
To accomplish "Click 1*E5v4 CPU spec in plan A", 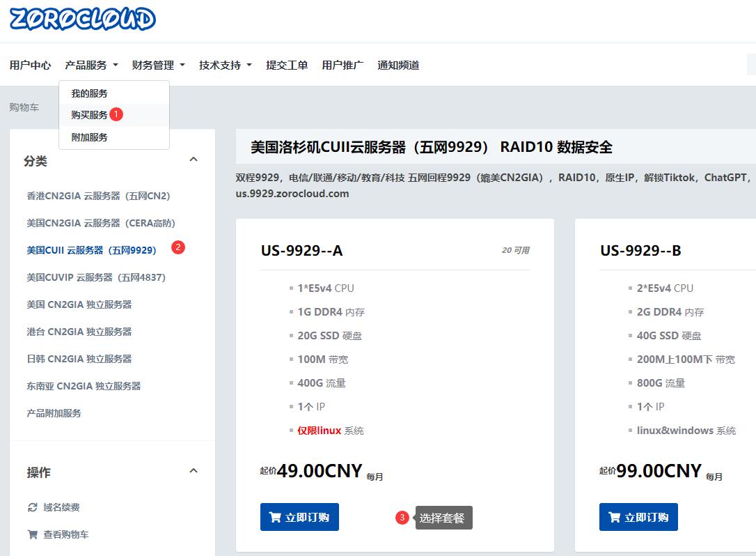I will 326,288.
